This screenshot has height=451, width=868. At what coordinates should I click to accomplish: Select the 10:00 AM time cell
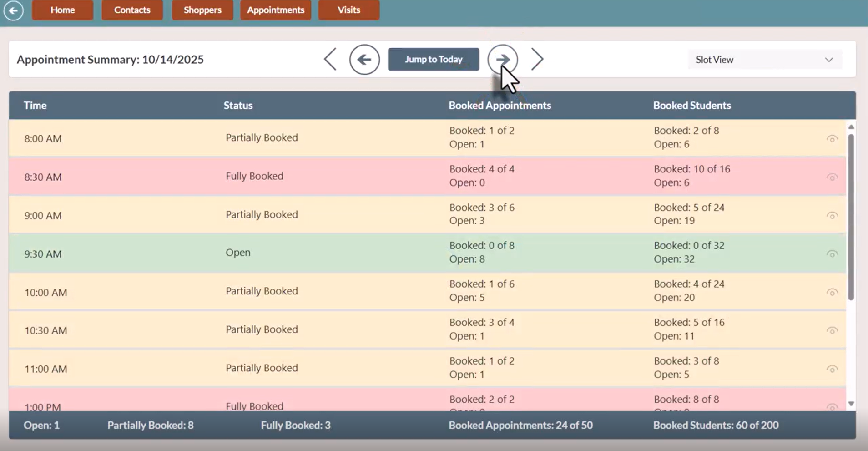coord(45,292)
